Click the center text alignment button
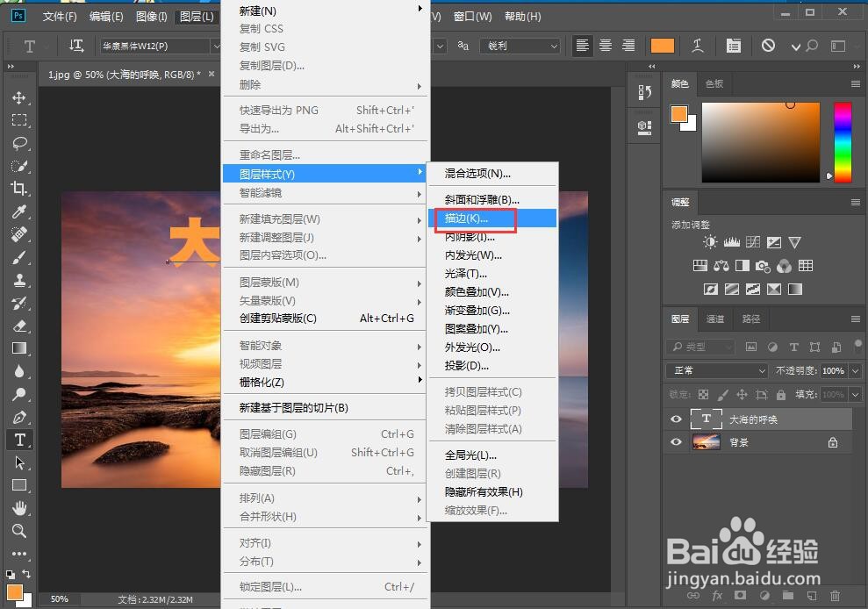868x609 pixels. pyautogui.click(x=605, y=46)
